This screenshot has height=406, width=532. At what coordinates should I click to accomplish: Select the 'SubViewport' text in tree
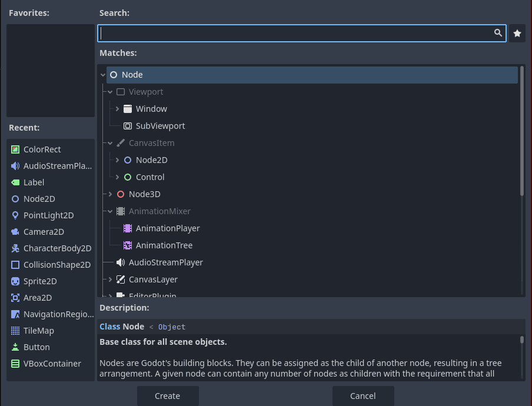point(161,126)
